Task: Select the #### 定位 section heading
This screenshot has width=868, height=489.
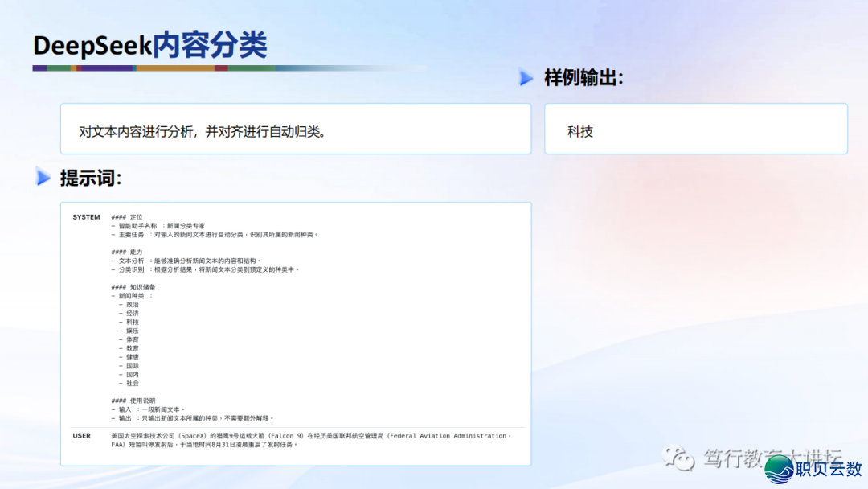Action: (x=127, y=217)
